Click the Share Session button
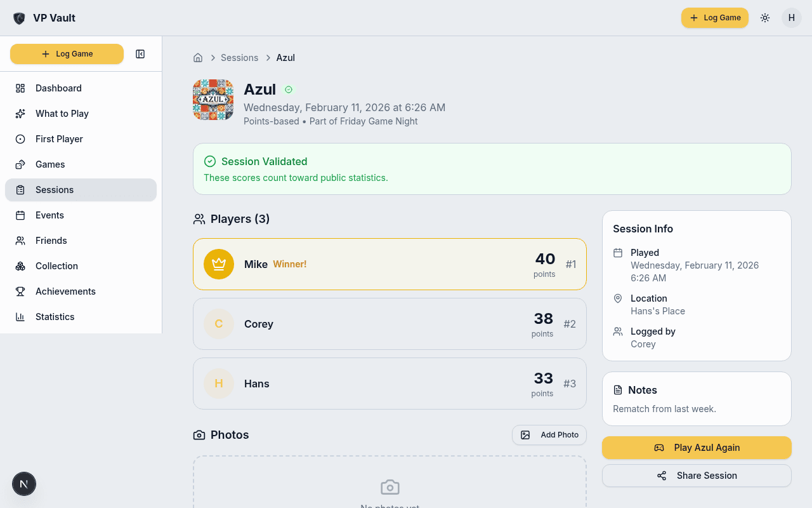Screen dimensions: 812x508 tap(697, 476)
